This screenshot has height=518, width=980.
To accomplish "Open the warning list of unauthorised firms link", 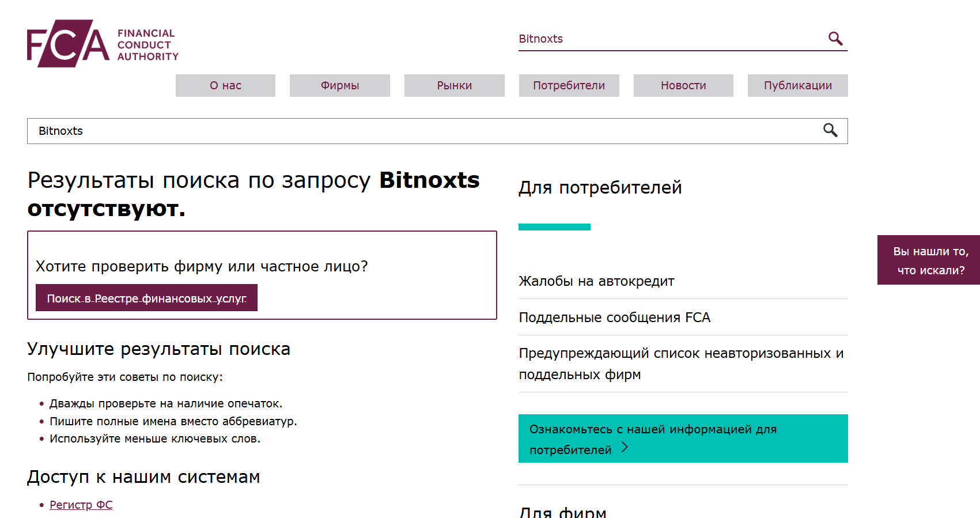I will 681,364.
